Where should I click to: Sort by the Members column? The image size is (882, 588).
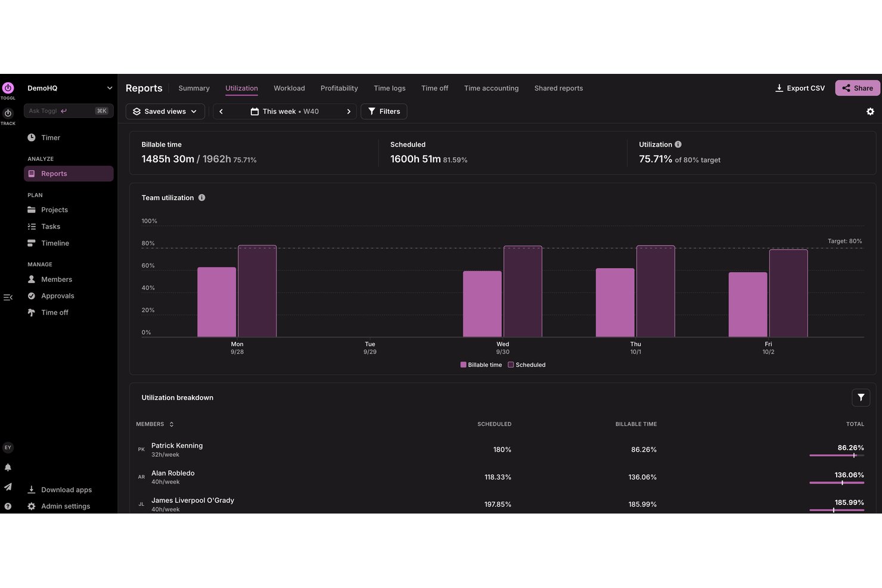click(154, 424)
